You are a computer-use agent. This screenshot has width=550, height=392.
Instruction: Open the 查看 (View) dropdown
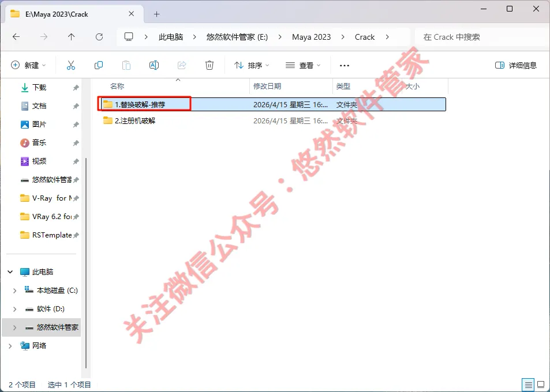303,65
